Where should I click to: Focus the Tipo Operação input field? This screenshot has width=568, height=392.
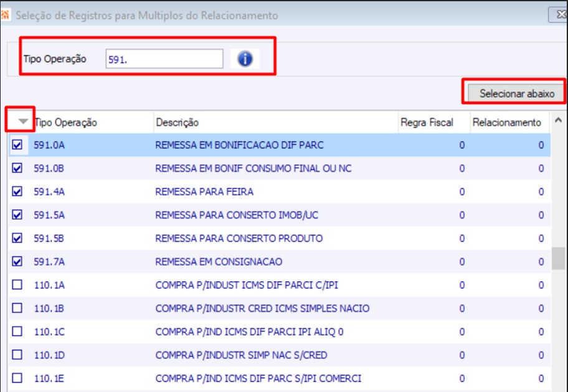(x=164, y=59)
